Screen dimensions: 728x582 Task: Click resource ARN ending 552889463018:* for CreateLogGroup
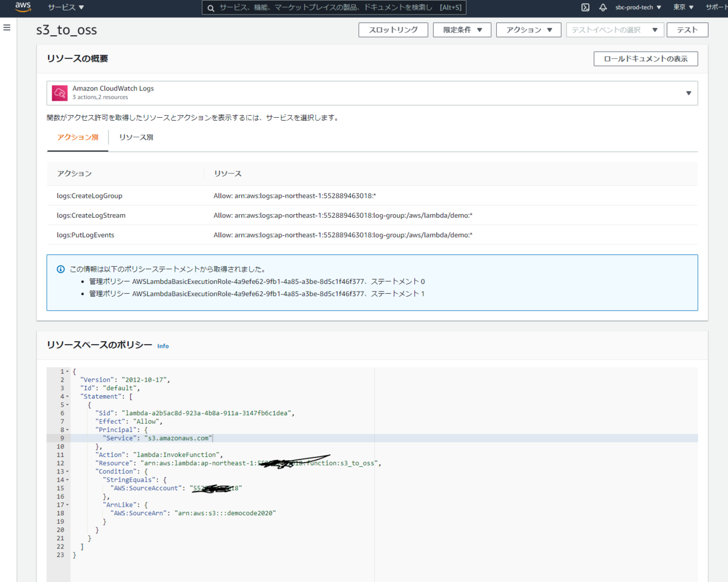click(295, 195)
